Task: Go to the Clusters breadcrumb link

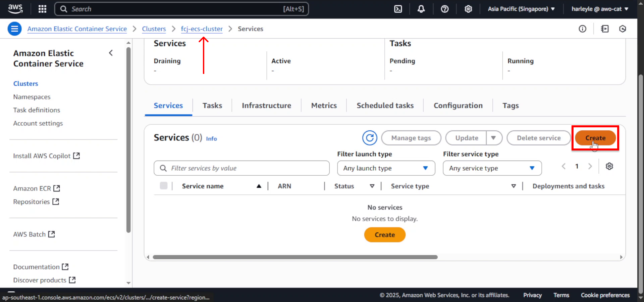Action: click(154, 29)
